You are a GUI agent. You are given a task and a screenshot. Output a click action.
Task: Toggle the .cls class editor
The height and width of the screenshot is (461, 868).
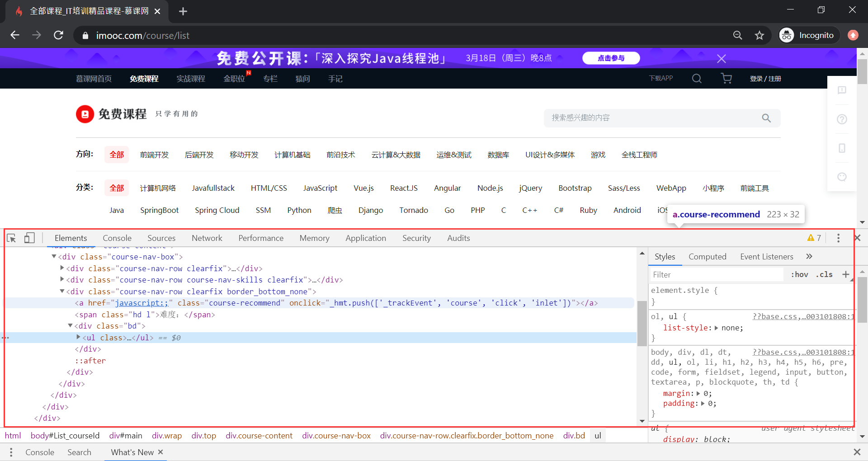tap(825, 274)
